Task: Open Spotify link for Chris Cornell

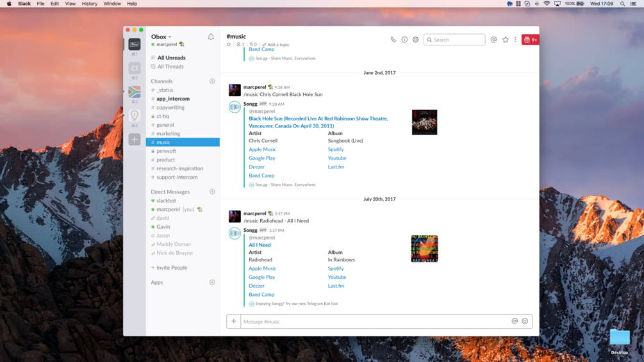Action: point(336,149)
